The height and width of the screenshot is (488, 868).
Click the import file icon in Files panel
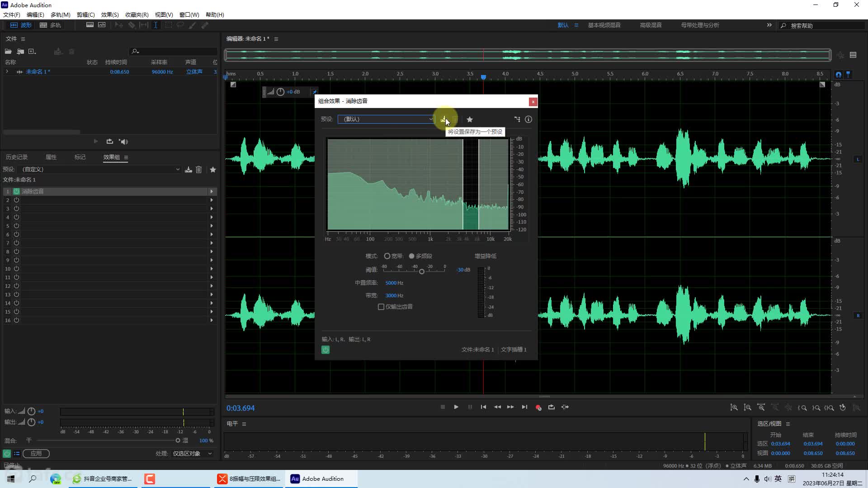click(x=20, y=52)
